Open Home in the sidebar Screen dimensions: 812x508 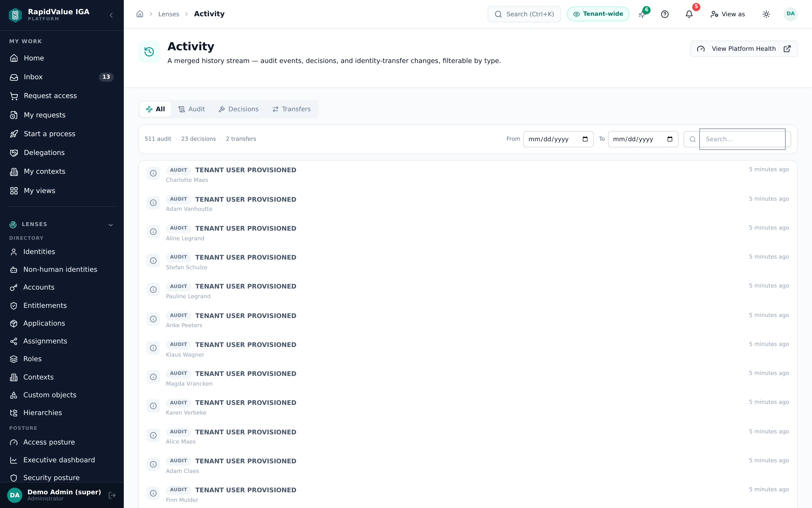(62, 58)
